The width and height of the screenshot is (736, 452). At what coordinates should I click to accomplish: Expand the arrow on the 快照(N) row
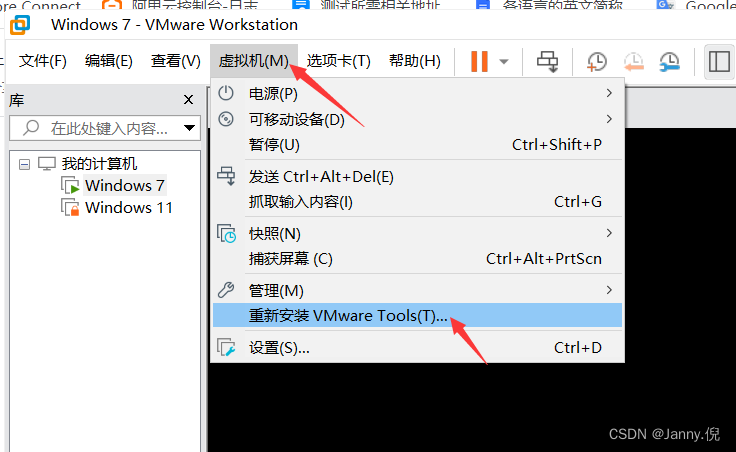(609, 233)
